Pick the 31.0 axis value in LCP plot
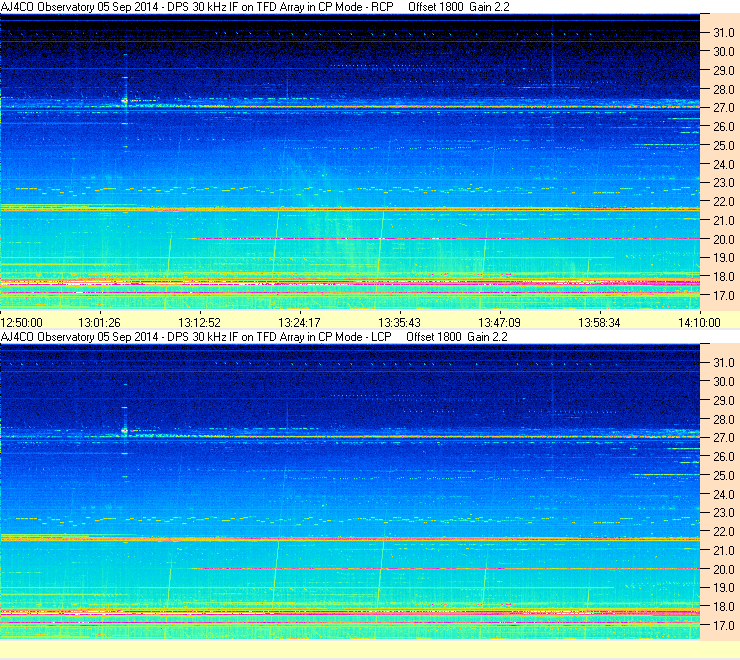Viewport: 740px width, 660px height. point(724,363)
